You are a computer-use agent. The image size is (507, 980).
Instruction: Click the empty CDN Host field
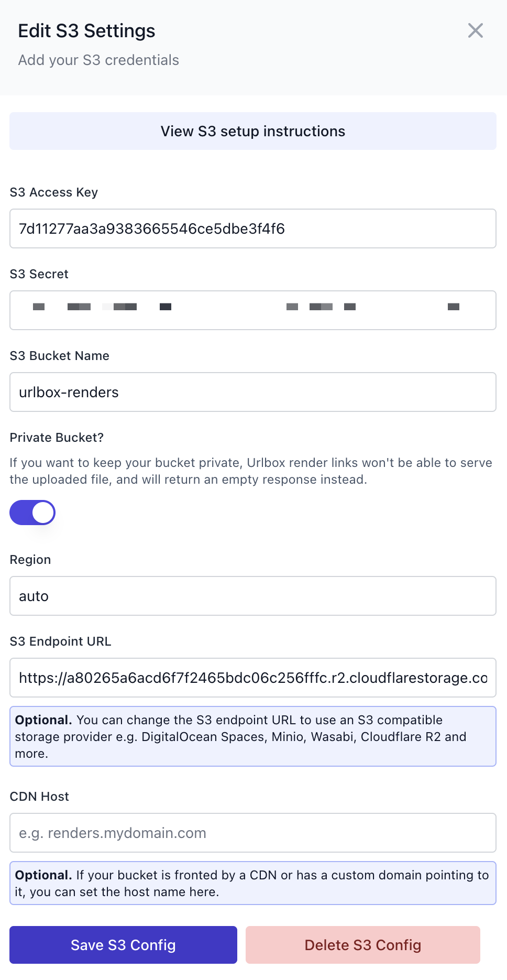(x=253, y=833)
